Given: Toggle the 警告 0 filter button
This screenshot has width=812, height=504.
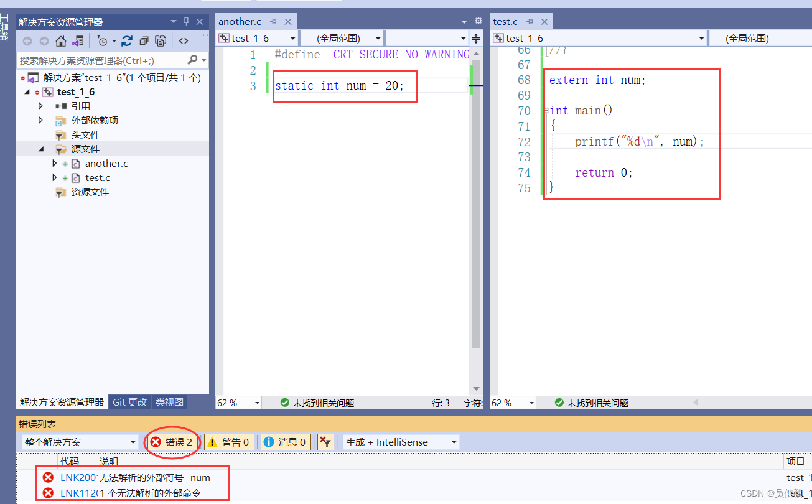Looking at the screenshot, I should tap(230, 442).
